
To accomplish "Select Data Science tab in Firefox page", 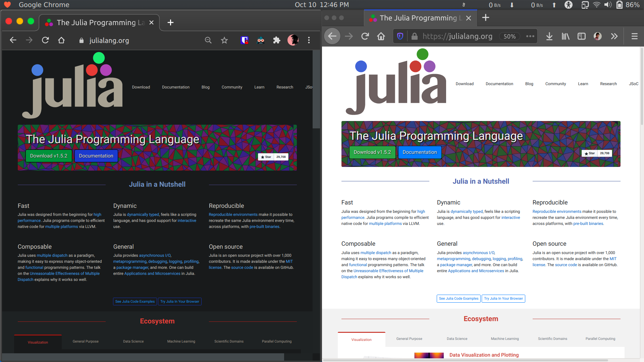I will [x=457, y=339].
